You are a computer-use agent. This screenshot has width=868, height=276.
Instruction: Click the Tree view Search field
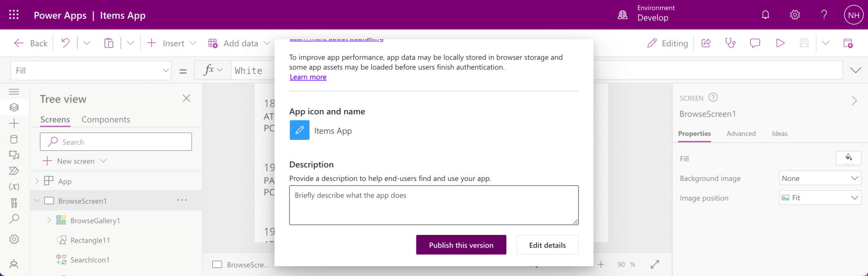point(116,142)
